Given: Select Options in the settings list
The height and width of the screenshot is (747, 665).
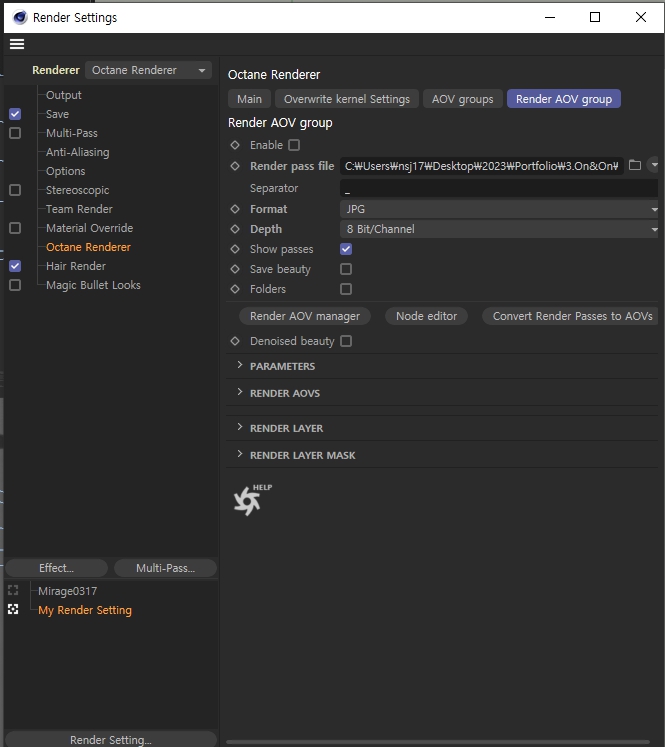Looking at the screenshot, I should click(66, 171).
